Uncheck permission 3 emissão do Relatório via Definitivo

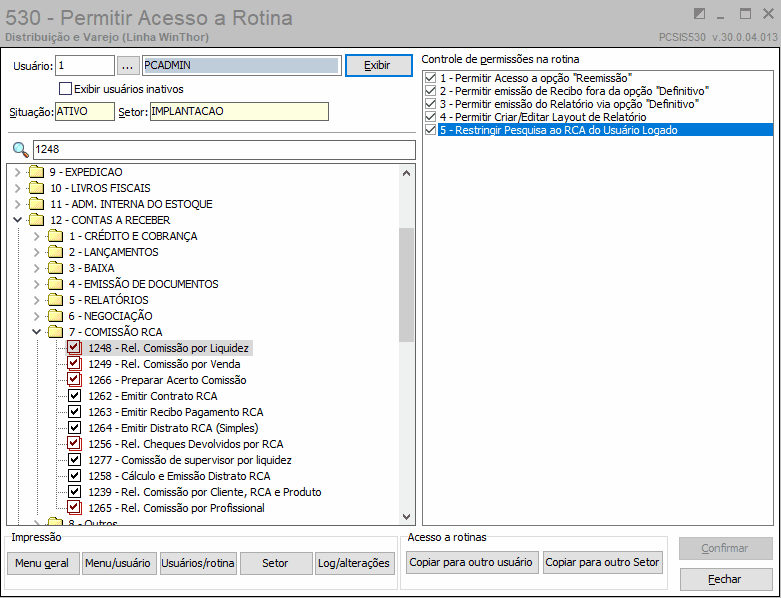(x=430, y=104)
